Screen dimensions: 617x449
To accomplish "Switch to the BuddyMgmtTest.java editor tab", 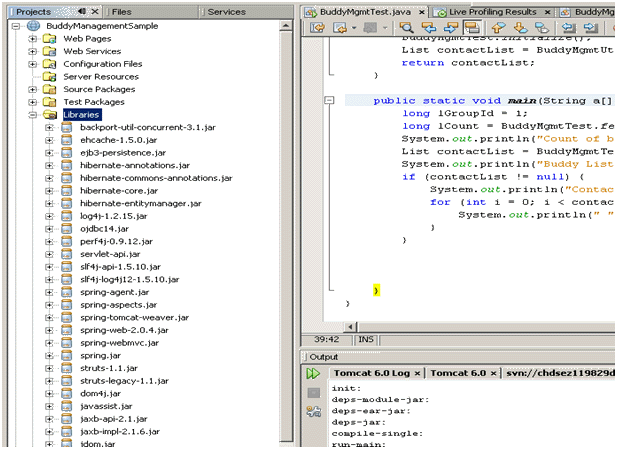I will click(x=365, y=12).
